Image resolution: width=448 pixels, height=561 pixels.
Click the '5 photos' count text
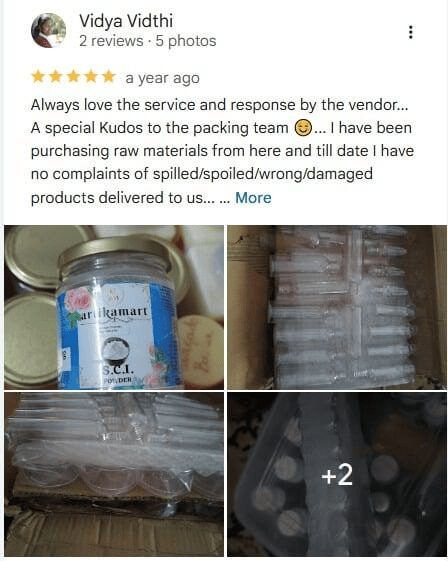coord(186,41)
